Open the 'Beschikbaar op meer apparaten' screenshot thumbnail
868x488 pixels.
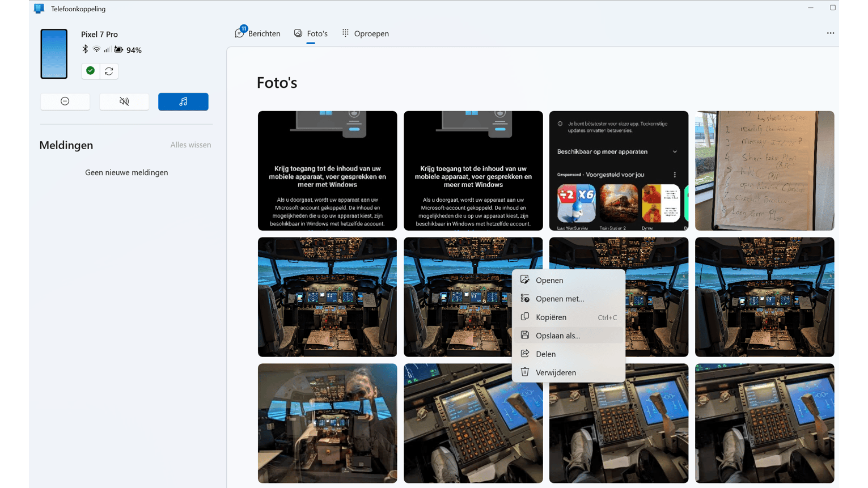619,171
